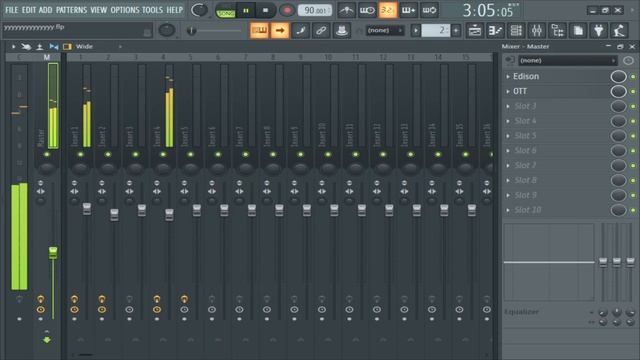Mute Insert 10 via its green LED
Image resolution: width=640 pixels, height=360 pixels.
click(x=328, y=155)
